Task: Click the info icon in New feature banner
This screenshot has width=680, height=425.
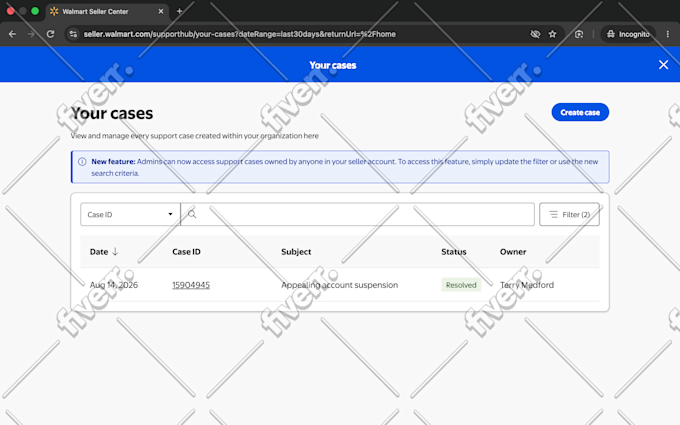Action: click(82, 161)
